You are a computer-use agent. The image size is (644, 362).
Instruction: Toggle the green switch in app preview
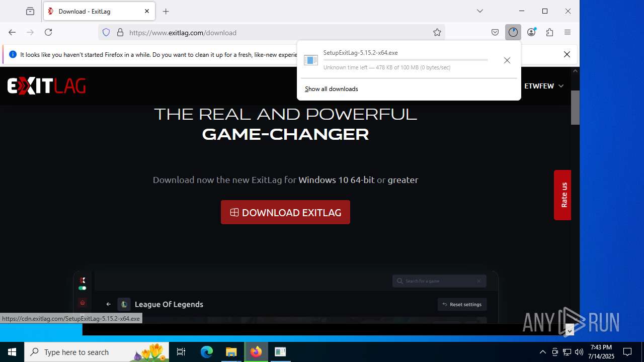click(x=83, y=288)
